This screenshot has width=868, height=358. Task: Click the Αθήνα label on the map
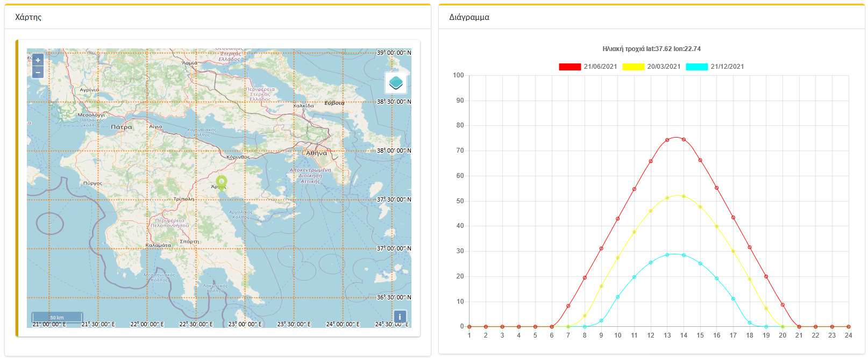pos(316,153)
